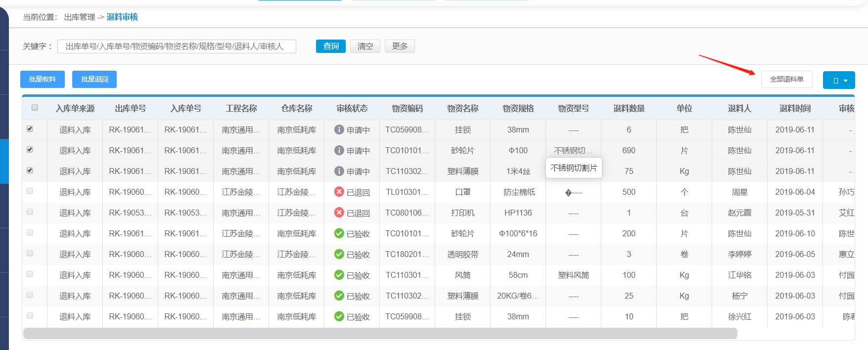Image resolution: width=868 pixels, height=350 pixels.
Task: Click the red 已退回 icon in 口罩 row
Action: pyautogui.click(x=339, y=192)
